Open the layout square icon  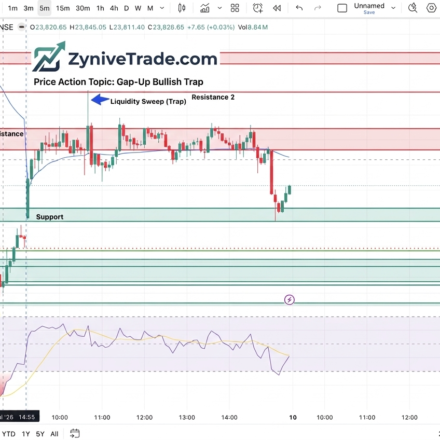click(342, 8)
